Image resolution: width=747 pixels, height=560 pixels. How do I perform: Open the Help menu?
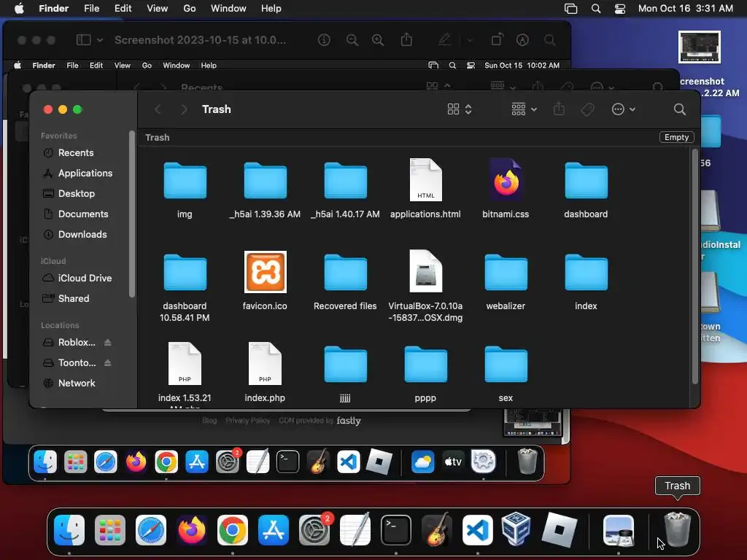click(271, 9)
